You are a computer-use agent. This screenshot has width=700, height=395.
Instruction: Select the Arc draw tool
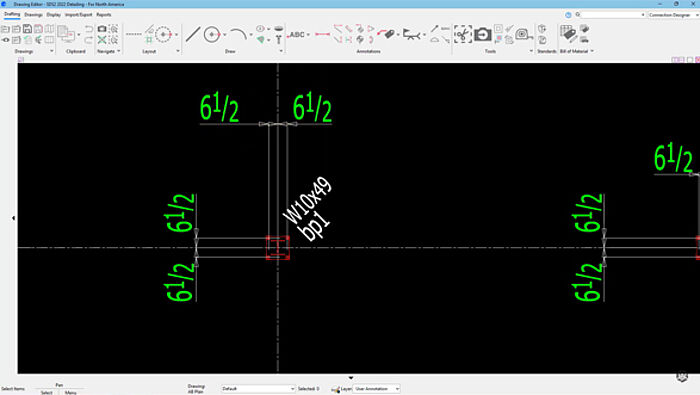click(238, 34)
